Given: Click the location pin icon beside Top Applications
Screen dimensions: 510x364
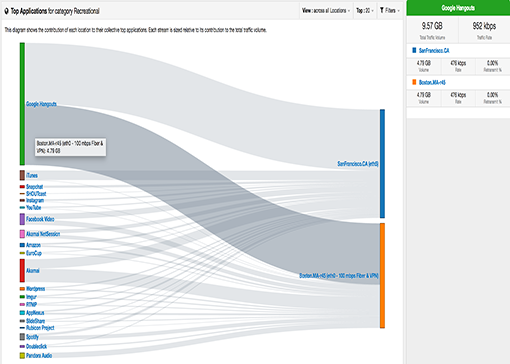Looking at the screenshot, I should tap(6, 11).
